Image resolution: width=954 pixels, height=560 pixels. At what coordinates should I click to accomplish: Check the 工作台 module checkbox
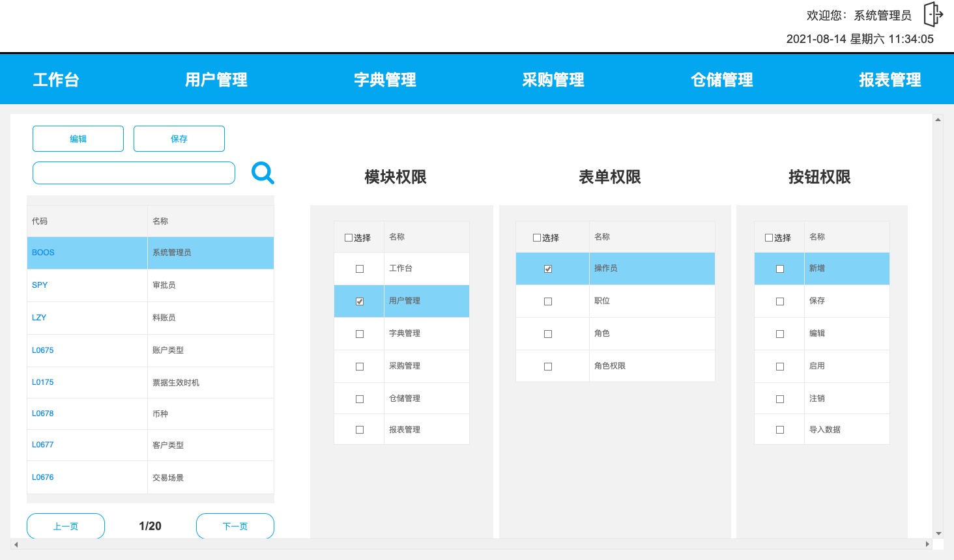[x=359, y=268]
